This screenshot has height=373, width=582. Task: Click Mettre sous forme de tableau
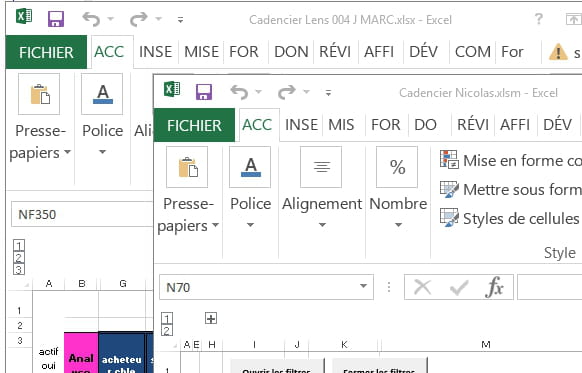[510, 190]
